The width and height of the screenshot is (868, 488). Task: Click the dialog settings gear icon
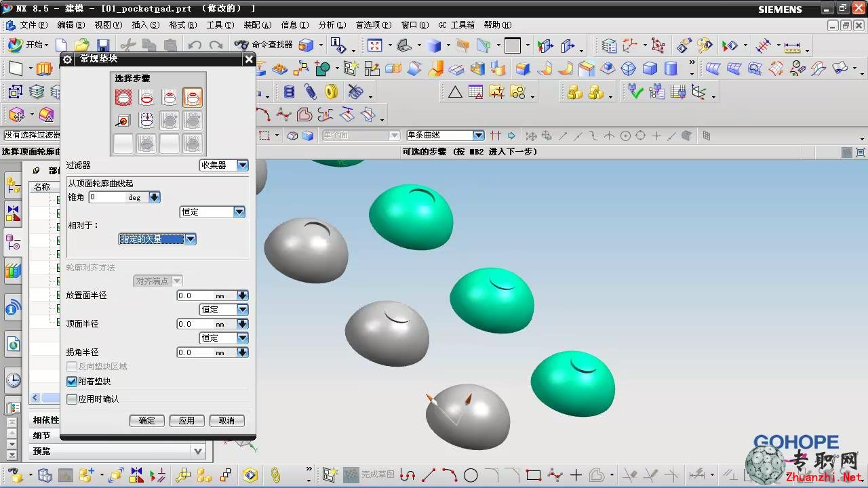point(67,59)
